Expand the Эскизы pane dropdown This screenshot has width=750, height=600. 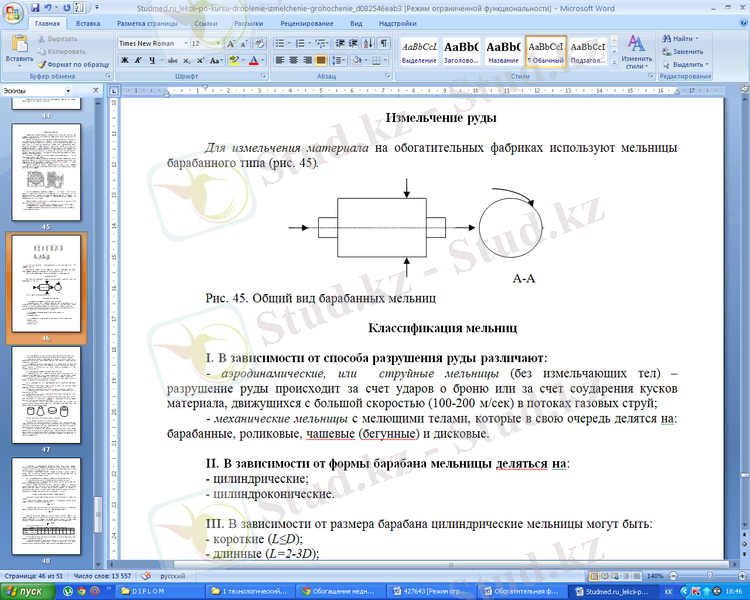click(x=68, y=90)
